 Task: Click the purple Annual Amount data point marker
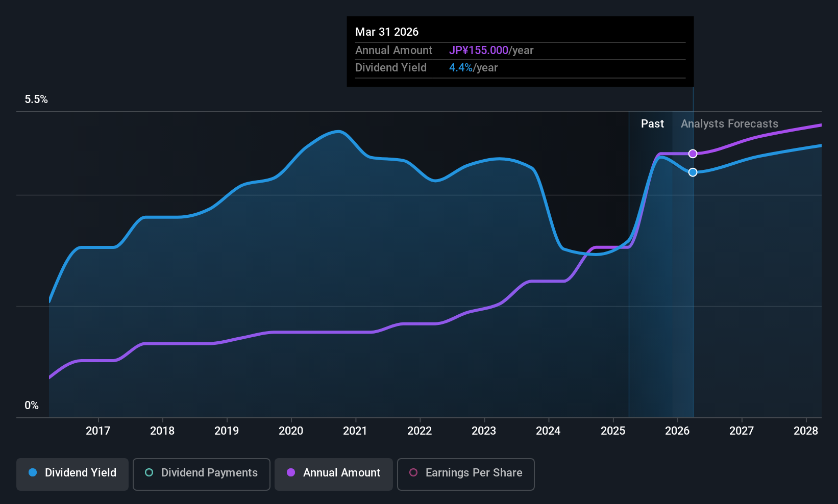click(x=693, y=154)
